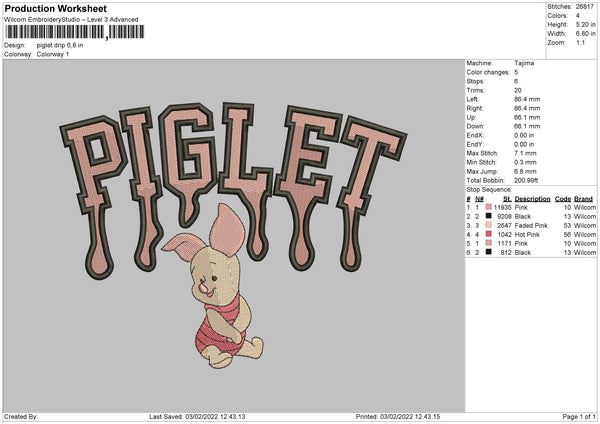Click the Total Bobbin value '200.99ft'
This screenshot has height=424, width=600.
pos(526,180)
